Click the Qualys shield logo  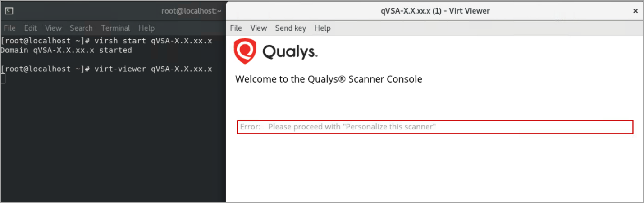pyautogui.click(x=245, y=51)
